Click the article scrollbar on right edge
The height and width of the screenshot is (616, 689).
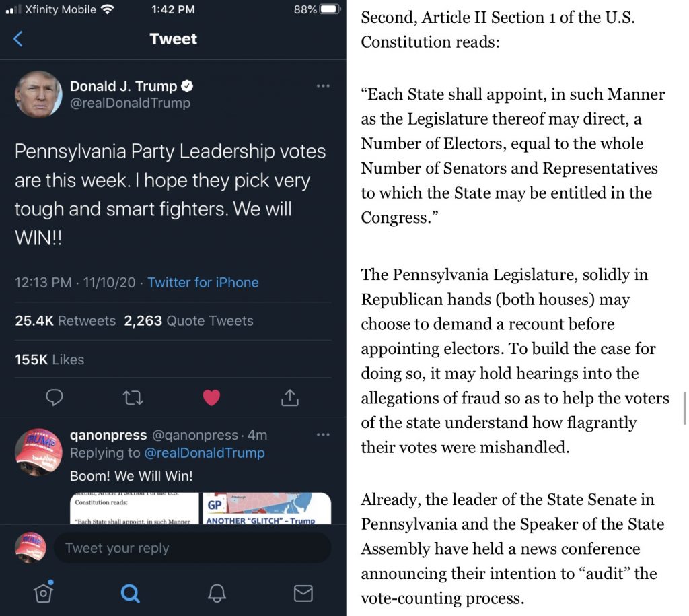pos(685,408)
